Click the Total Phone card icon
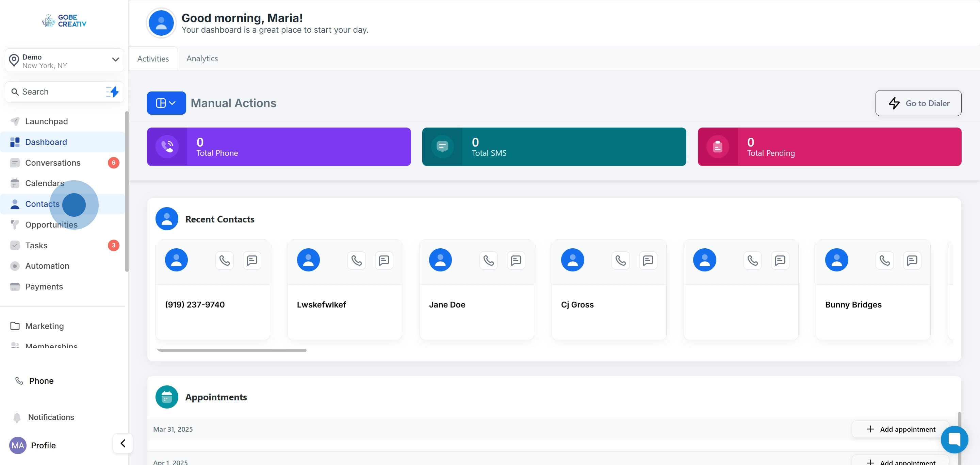 [167, 147]
